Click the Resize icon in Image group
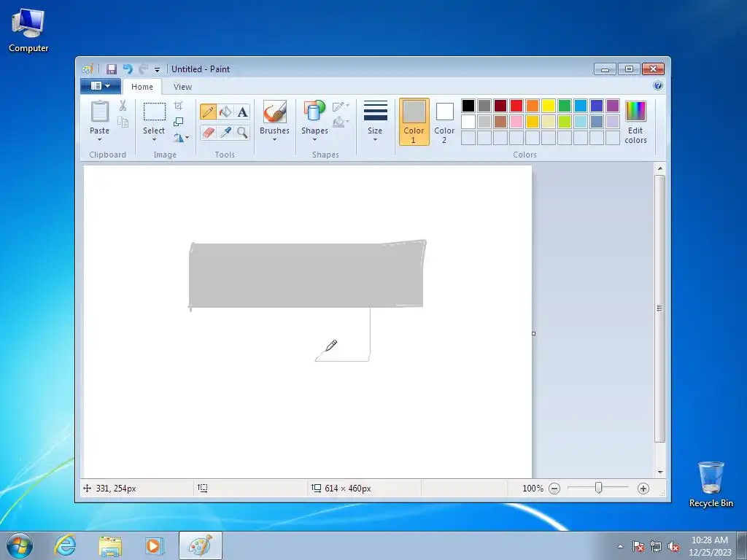 [x=178, y=122]
